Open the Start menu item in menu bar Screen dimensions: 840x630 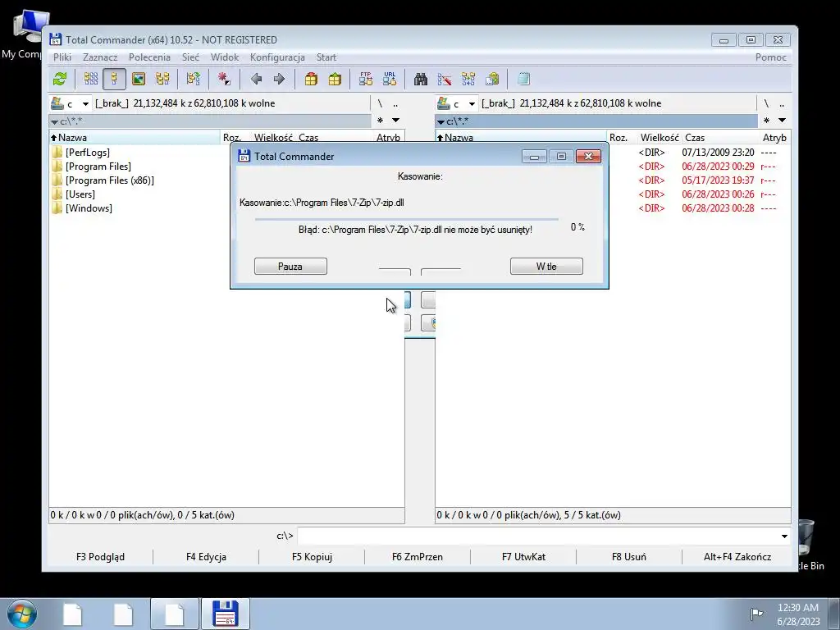pos(326,57)
